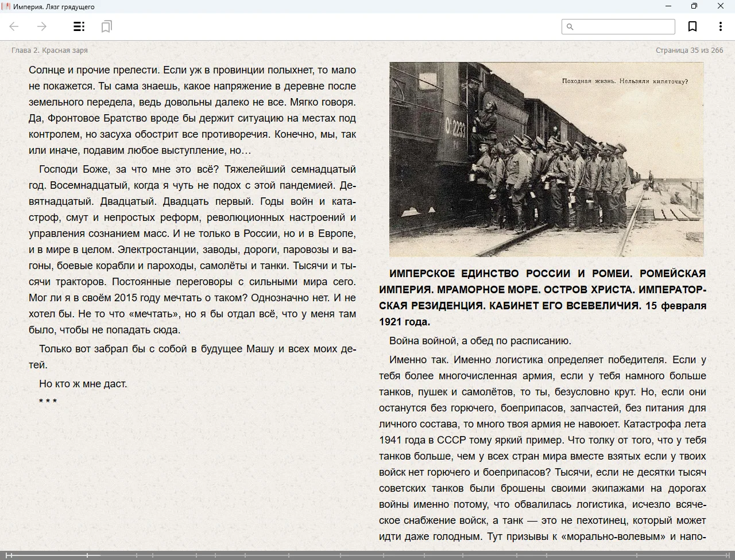Click the soldiers and train photograph
Viewport: 735px width, 560px height.
pyautogui.click(x=546, y=160)
